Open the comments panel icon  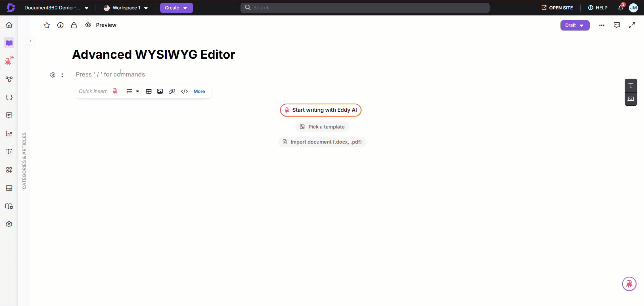pyautogui.click(x=616, y=25)
